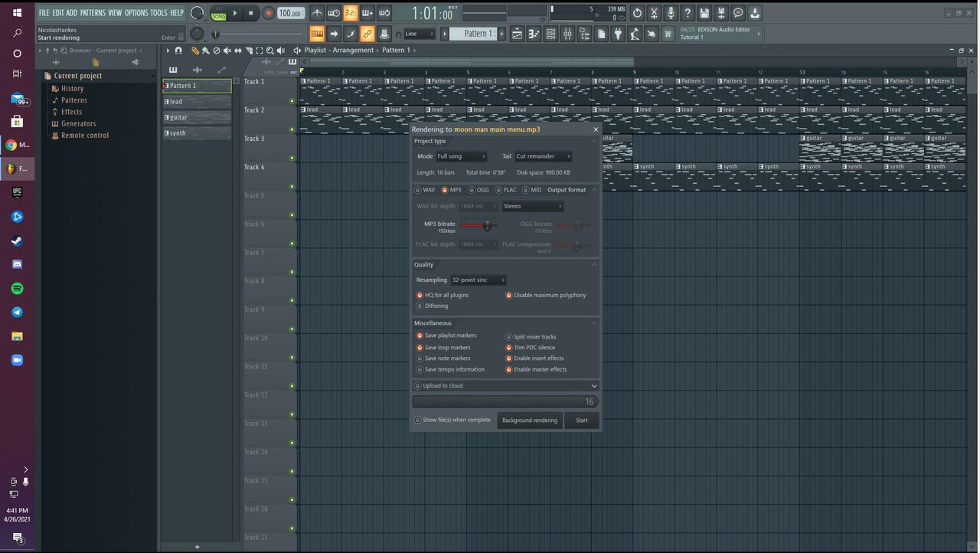Image resolution: width=980 pixels, height=553 pixels.
Task: Toggle Enable master effects
Action: point(536,369)
